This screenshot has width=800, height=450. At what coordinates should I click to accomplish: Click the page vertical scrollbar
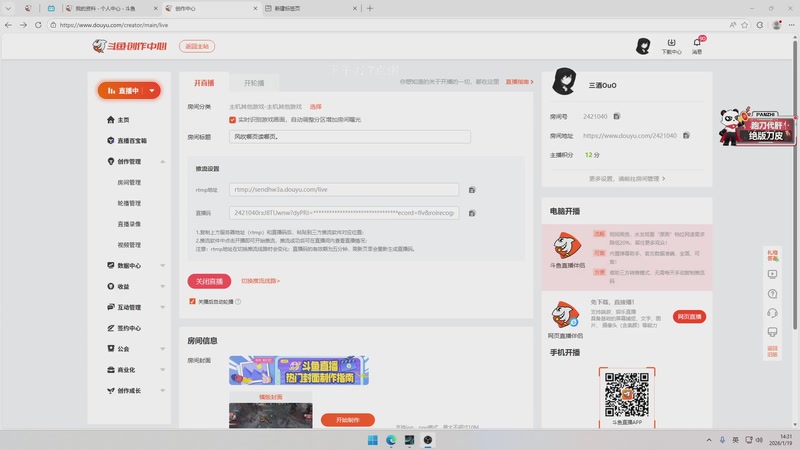click(795, 184)
